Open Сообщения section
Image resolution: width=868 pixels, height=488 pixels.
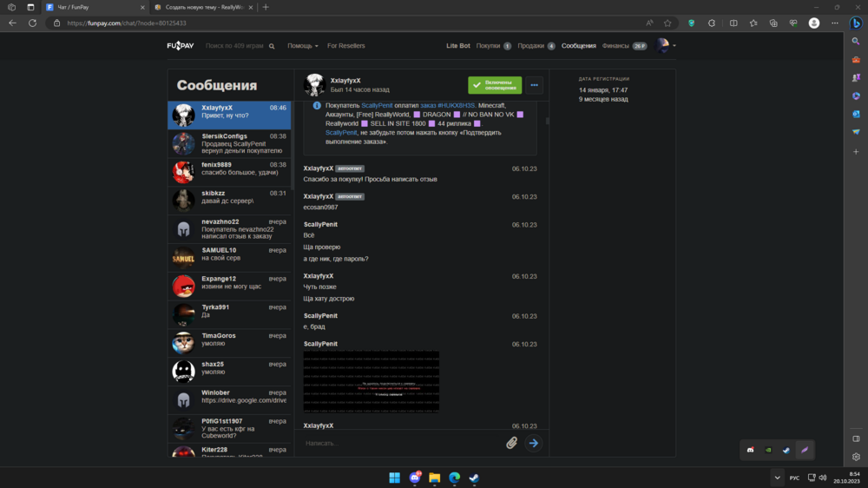point(578,46)
